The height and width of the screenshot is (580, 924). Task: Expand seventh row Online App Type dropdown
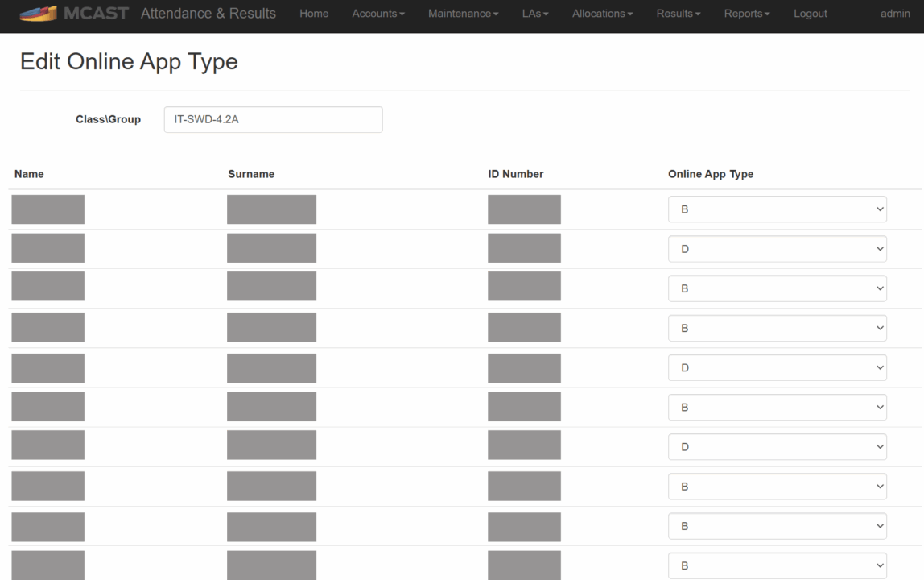(777, 447)
